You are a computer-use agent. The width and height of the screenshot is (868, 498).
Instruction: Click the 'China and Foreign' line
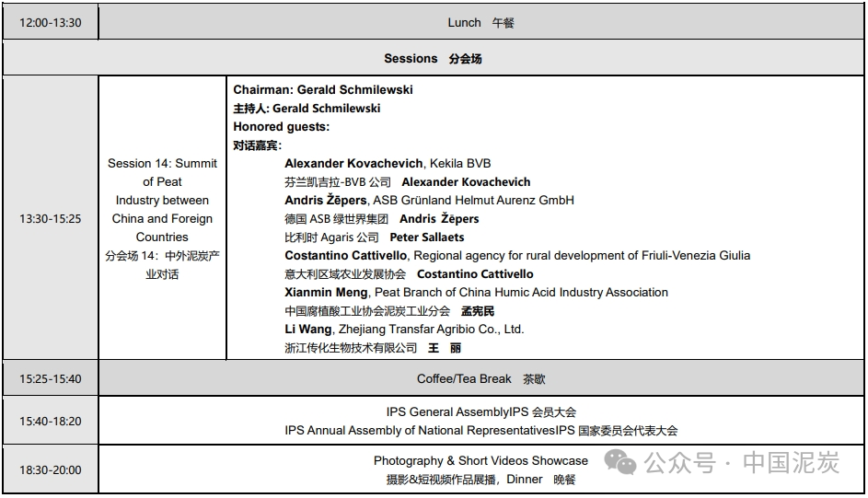click(x=162, y=218)
